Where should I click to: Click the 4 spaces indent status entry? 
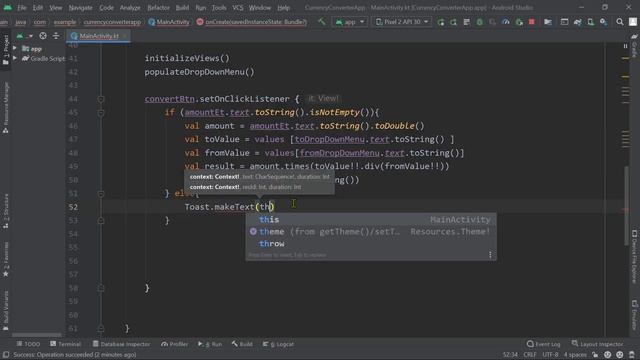click(575, 355)
